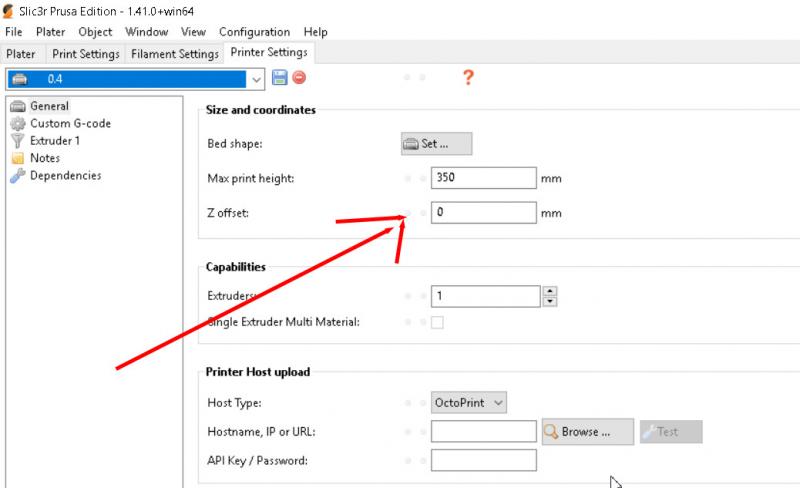Click the orange question mark help icon
This screenshot has height=488, width=800.
pos(467,77)
